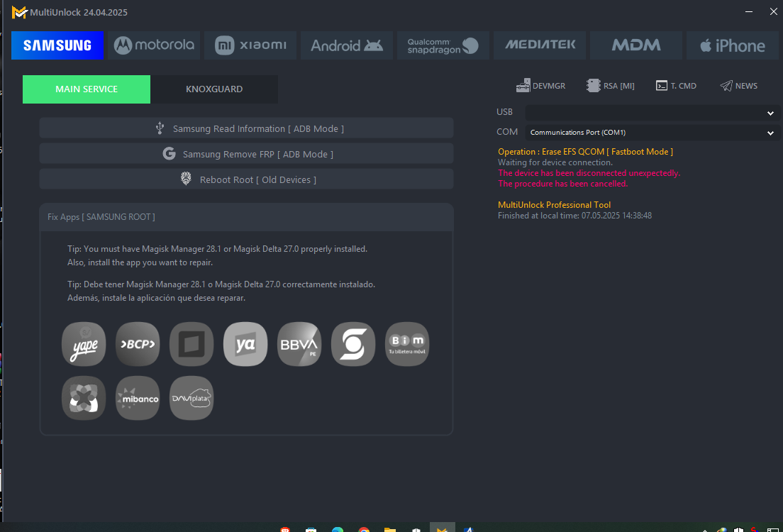Click the 'COM' field label
The width and height of the screenshot is (783, 532).
(x=507, y=132)
